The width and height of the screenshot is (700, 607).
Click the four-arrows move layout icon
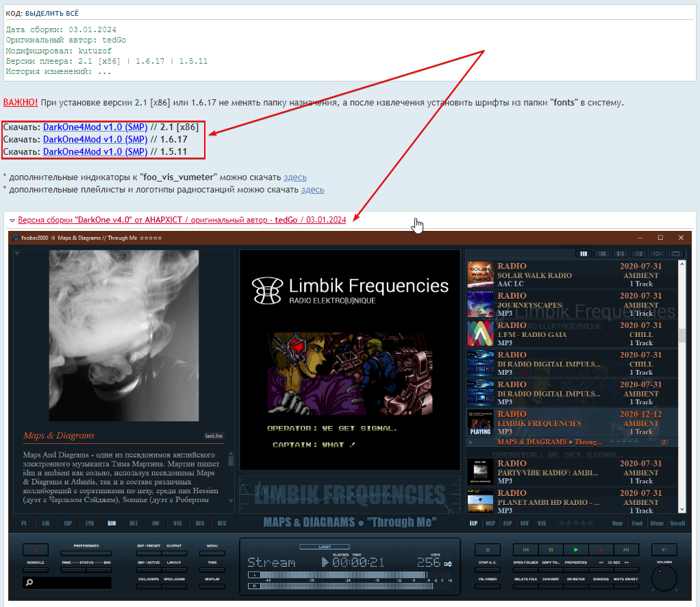(657, 253)
